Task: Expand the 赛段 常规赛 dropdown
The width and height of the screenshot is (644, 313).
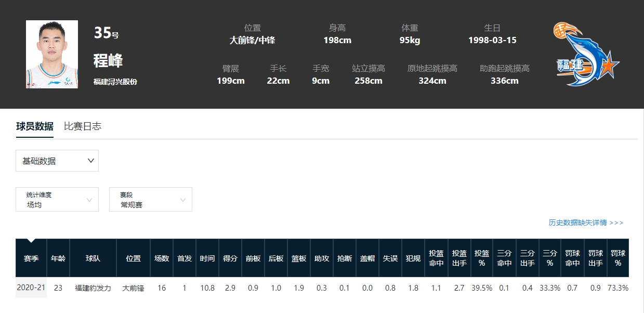Action: tap(151, 200)
